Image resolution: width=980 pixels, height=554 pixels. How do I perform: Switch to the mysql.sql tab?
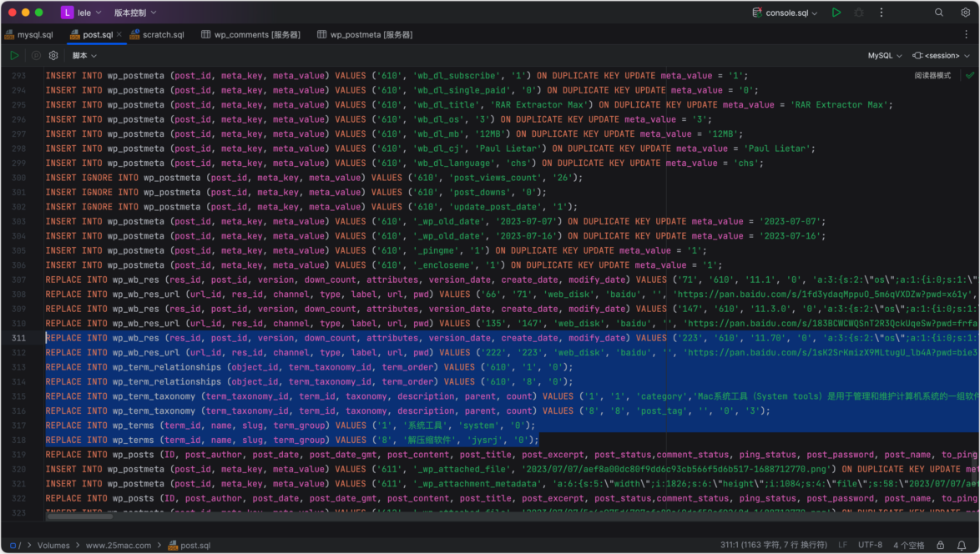coord(28,34)
